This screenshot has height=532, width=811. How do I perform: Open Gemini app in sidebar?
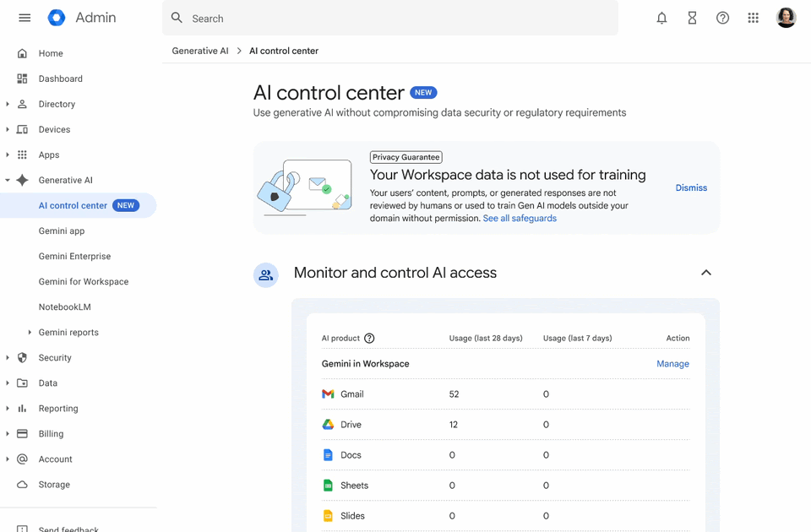[x=62, y=231]
